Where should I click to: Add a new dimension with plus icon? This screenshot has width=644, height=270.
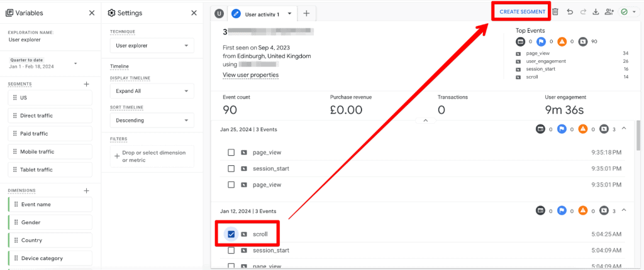(86, 191)
